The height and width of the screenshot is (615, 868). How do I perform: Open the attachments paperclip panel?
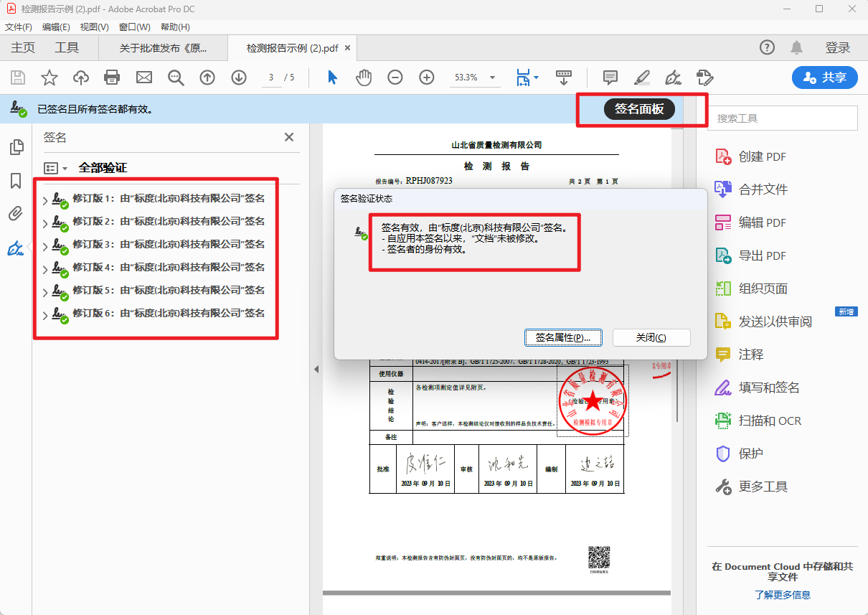15,214
